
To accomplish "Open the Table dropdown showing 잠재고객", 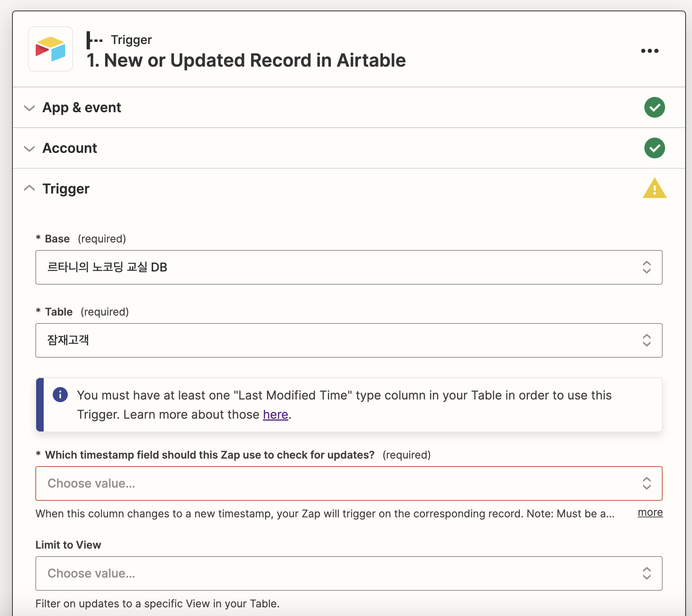I will click(349, 340).
